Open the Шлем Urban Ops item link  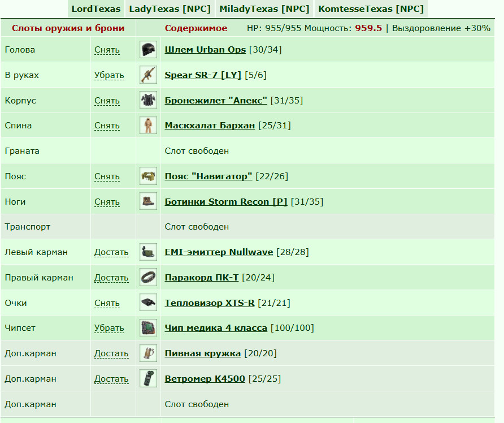tap(205, 50)
